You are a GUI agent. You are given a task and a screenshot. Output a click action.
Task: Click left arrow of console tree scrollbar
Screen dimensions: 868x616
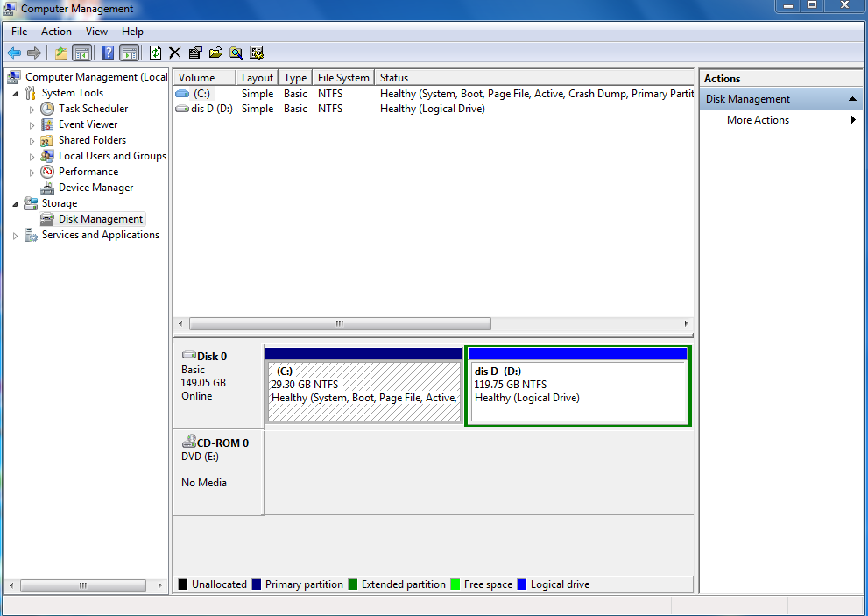[x=11, y=585]
